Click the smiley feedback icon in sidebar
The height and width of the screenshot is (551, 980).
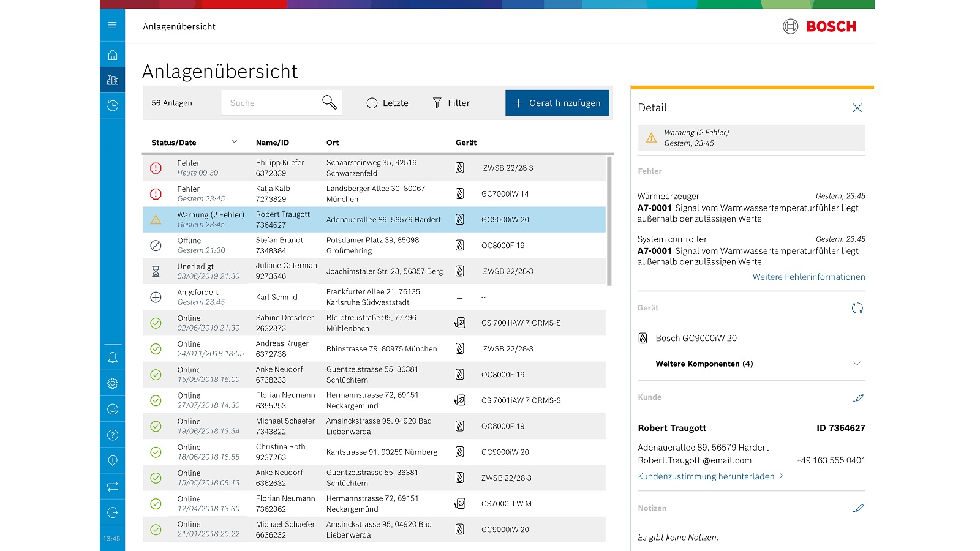tap(112, 409)
